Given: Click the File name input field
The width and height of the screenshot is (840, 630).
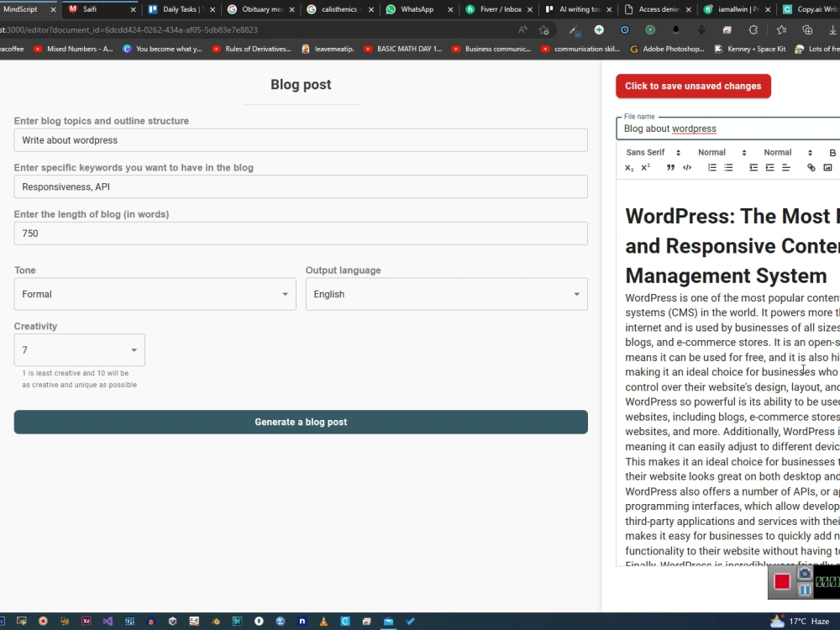Looking at the screenshot, I should (728, 129).
